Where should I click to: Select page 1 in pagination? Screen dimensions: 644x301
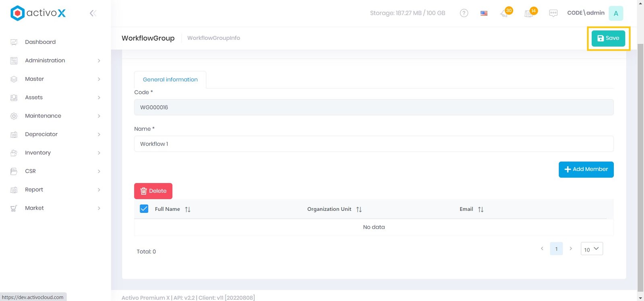pos(556,249)
